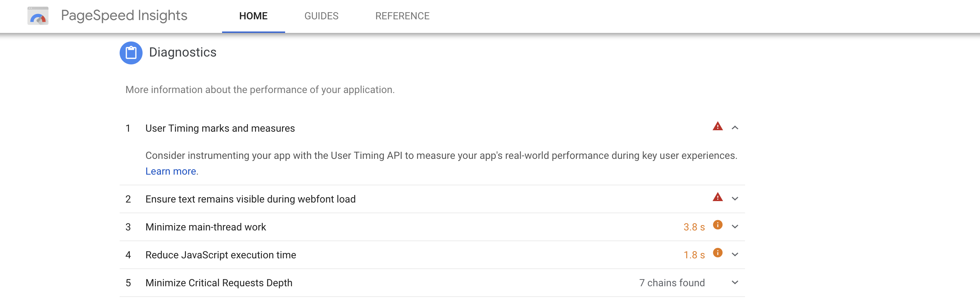Expand Minimize Critical Requests Depth chevron
The height and width of the screenshot is (307, 980).
(735, 283)
